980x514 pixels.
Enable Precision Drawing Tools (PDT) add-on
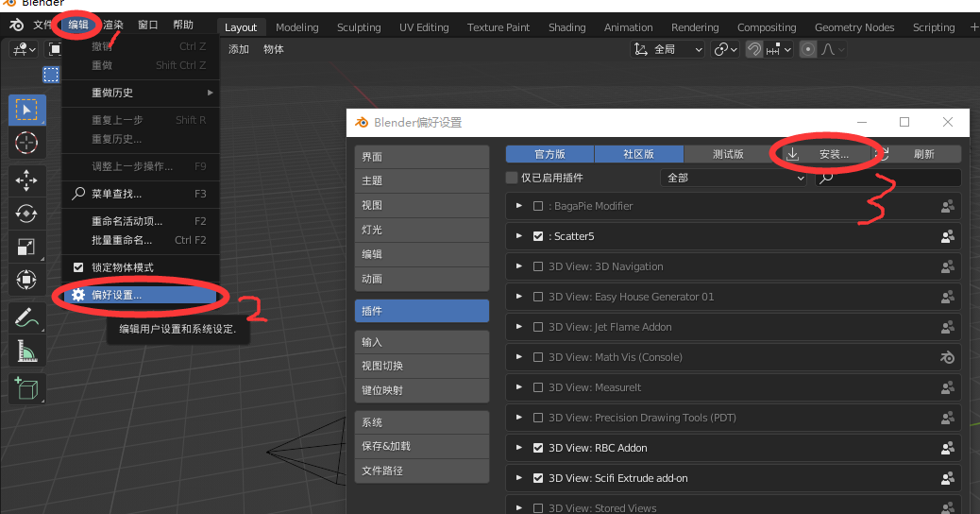point(538,418)
